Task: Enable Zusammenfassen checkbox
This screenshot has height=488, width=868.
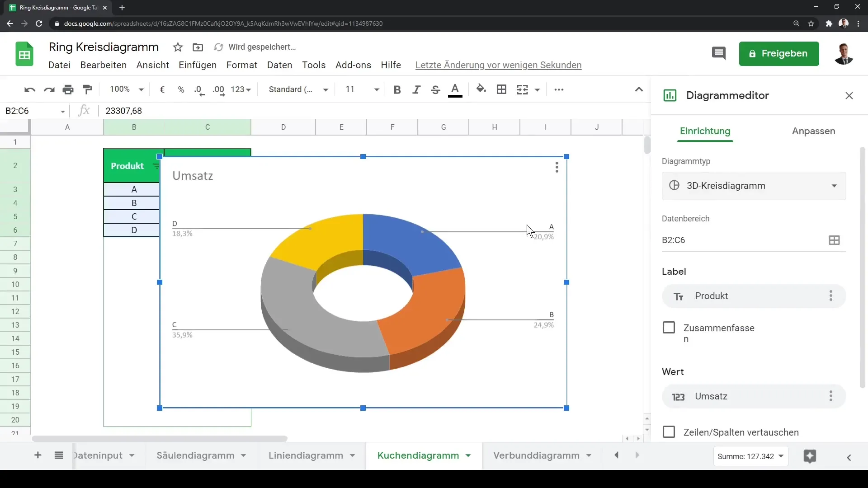Action: (x=669, y=328)
